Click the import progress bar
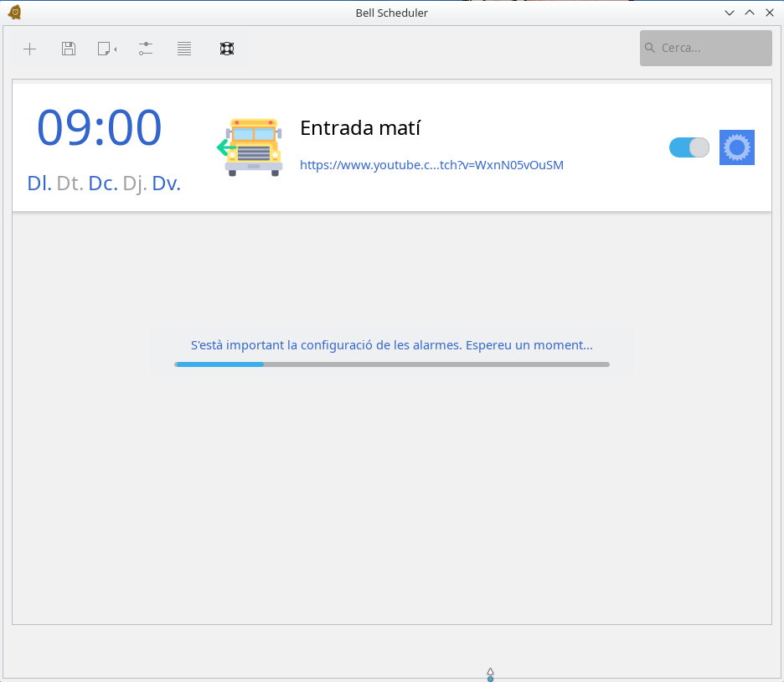This screenshot has height=682, width=784. point(391,364)
